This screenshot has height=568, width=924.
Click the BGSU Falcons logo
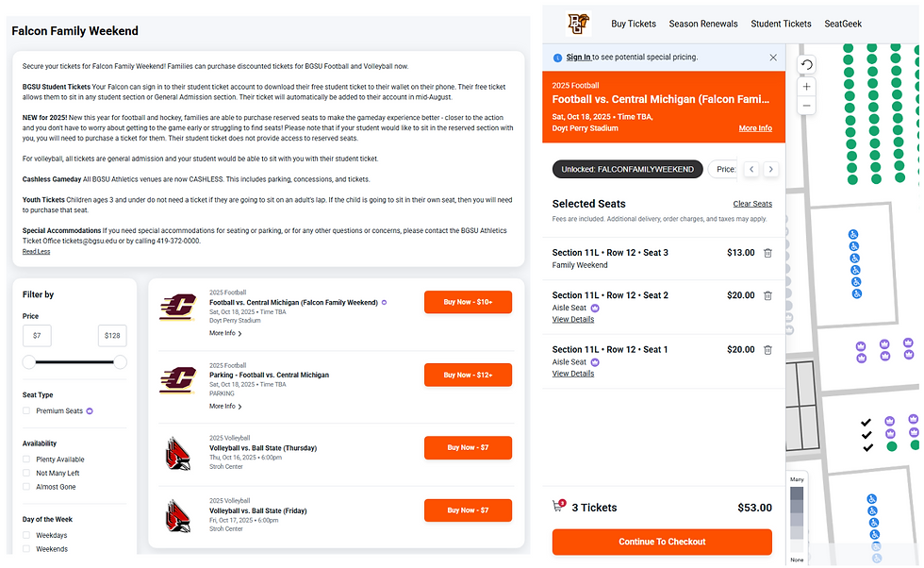coord(578,24)
